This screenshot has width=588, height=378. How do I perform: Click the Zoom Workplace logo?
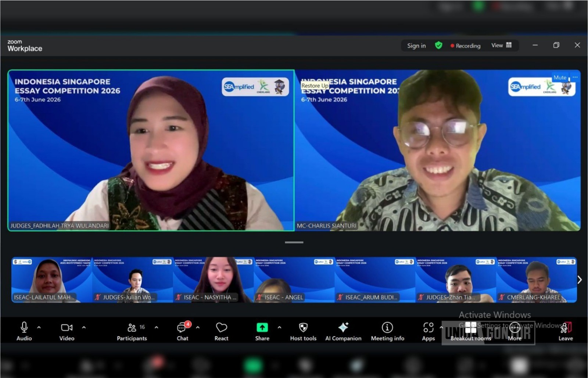coord(25,46)
